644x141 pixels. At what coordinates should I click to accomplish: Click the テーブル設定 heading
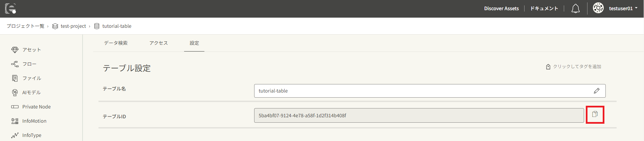coord(127,68)
